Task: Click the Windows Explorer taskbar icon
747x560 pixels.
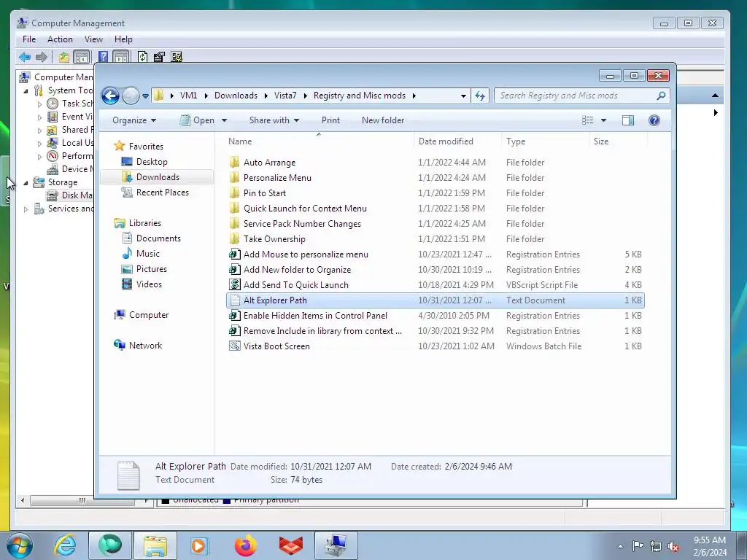Action: click(x=155, y=545)
